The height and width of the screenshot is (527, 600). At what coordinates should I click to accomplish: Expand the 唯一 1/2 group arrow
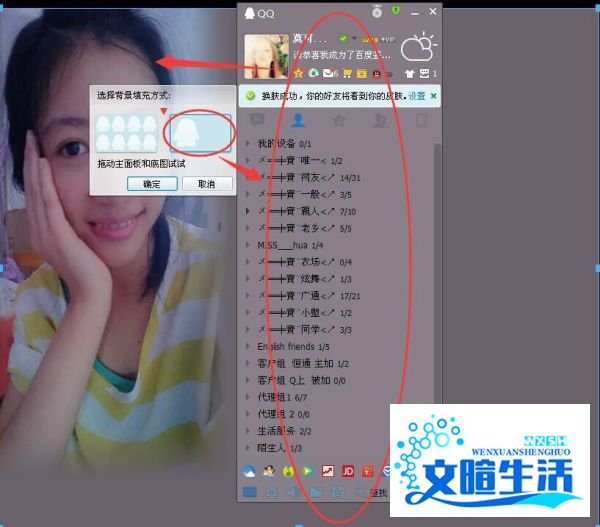click(248, 160)
